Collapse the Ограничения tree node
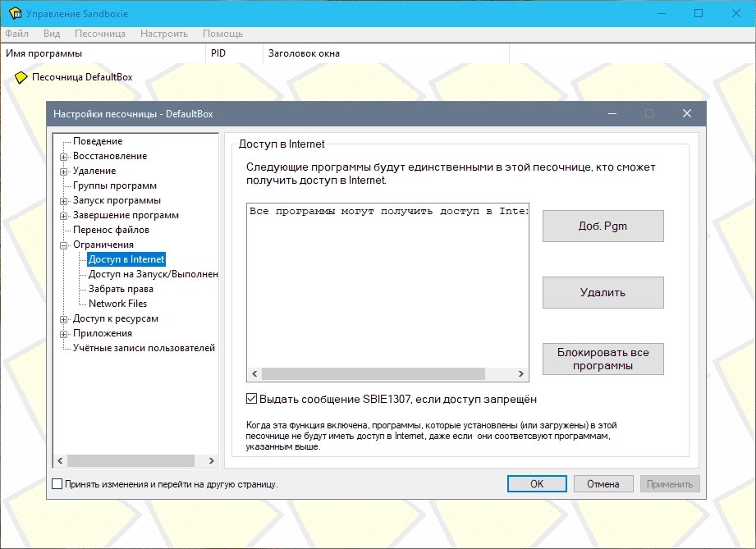Viewport: 756px width, 549px height. point(64,245)
